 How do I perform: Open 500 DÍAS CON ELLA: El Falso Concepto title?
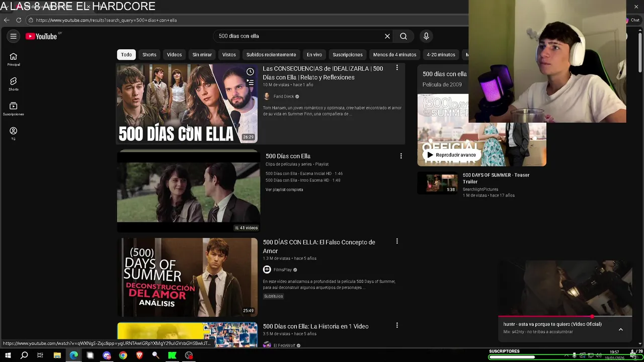click(x=319, y=246)
